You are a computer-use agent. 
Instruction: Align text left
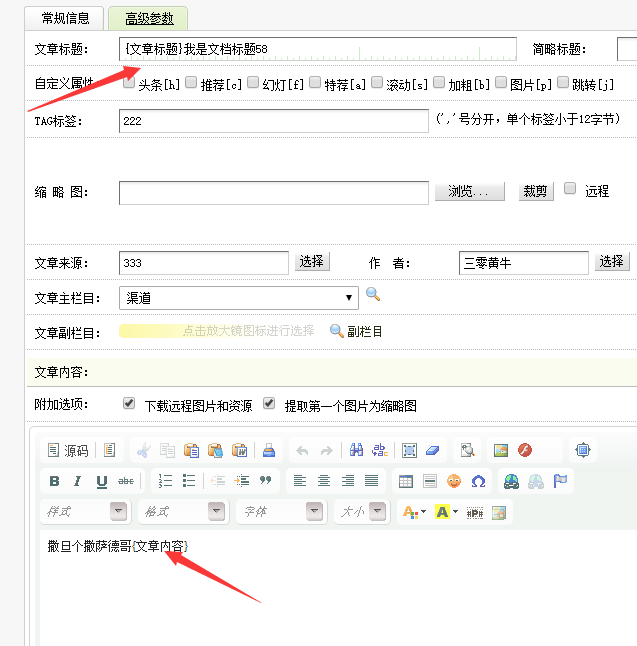tap(300, 481)
